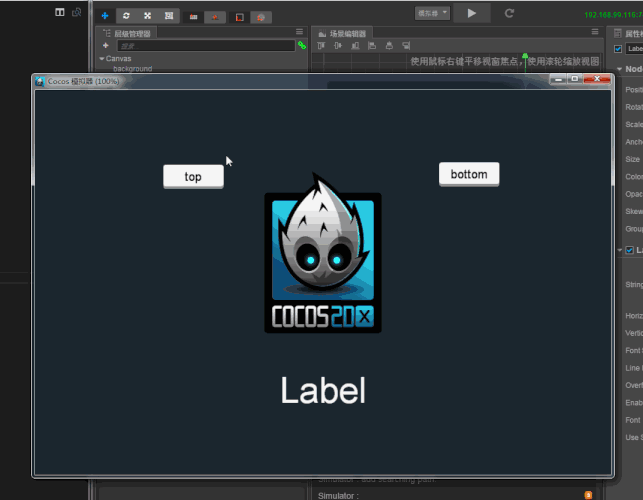Click the second red anchor mode icon
Viewport: 643px width, 500px height.
[x=215, y=17]
